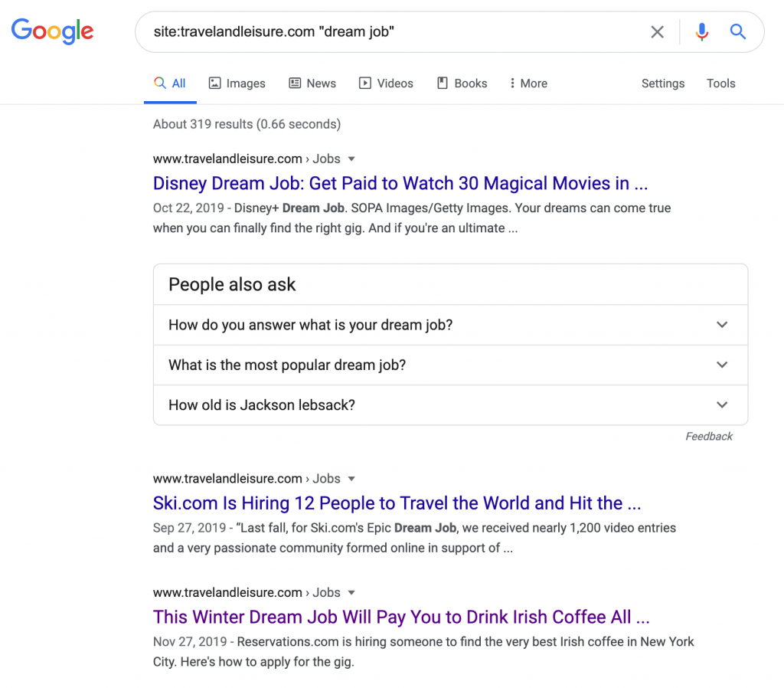Open the Winter Dream Job Irish Coffee result
The width and height of the screenshot is (784, 688).
coord(401,617)
